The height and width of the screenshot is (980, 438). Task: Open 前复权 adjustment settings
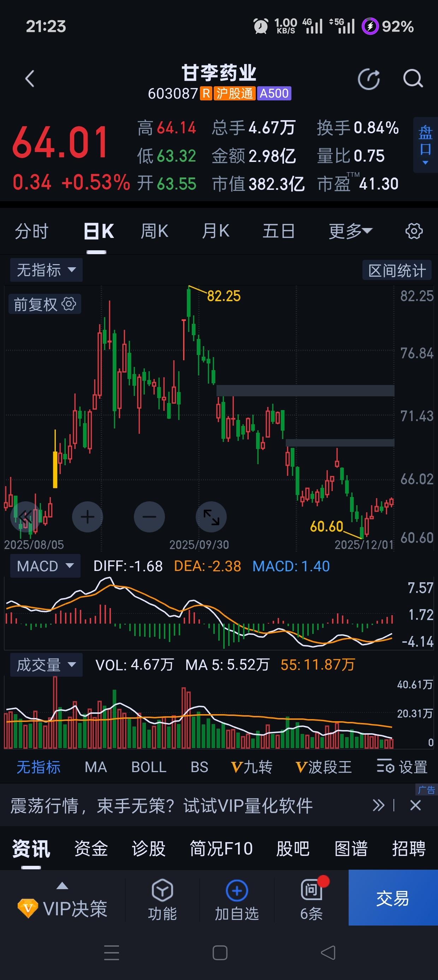click(45, 304)
